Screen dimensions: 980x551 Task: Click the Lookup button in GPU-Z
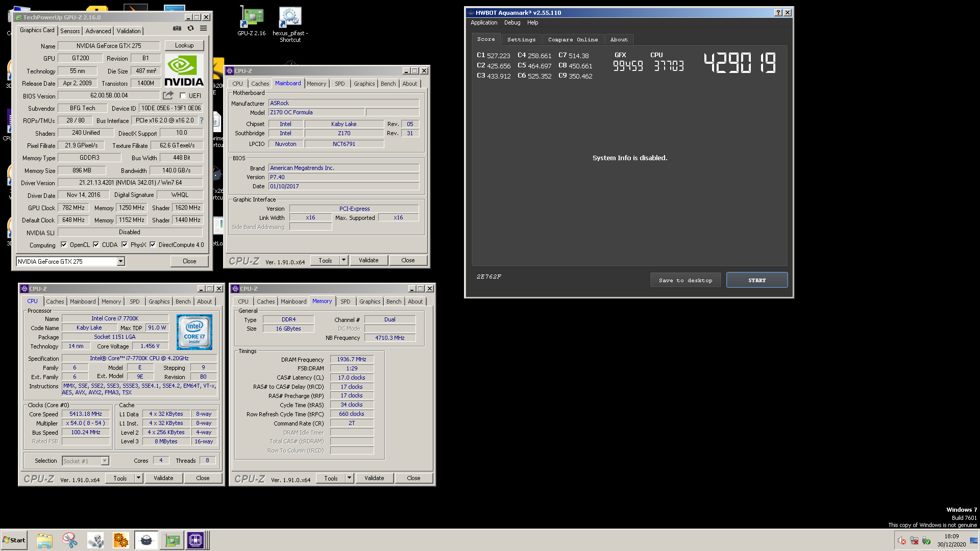184,45
